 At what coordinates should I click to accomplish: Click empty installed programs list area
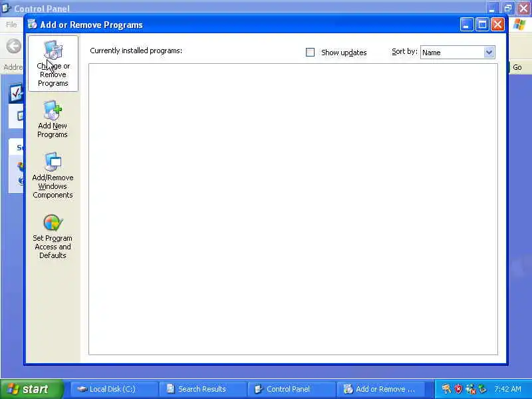point(293,209)
